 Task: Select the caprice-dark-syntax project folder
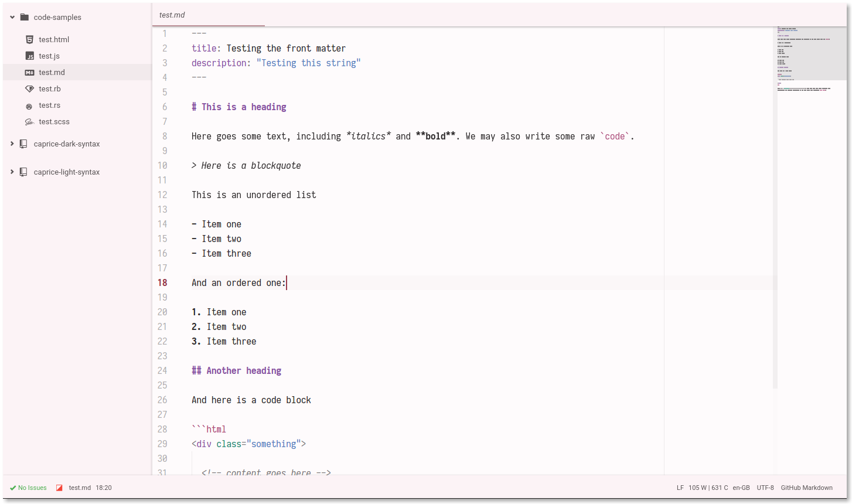tap(67, 144)
